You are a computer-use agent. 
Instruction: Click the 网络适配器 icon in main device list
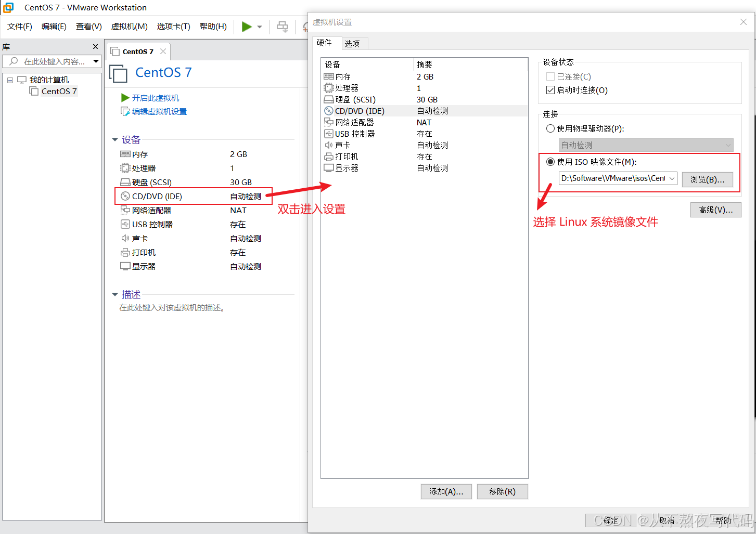click(125, 210)
